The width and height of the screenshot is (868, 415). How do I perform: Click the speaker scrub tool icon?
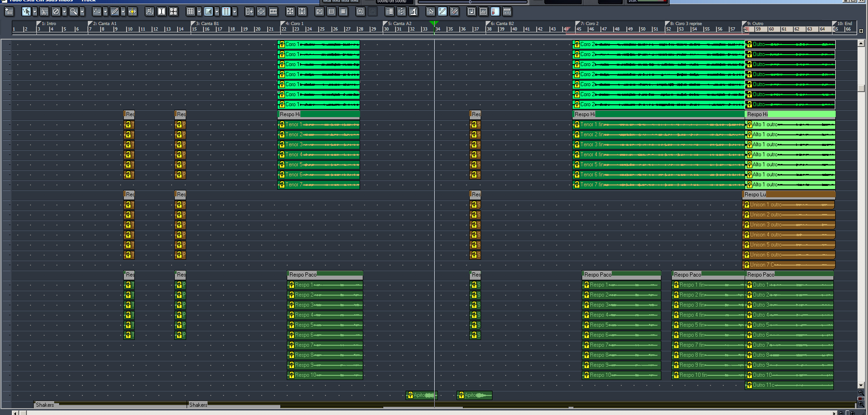click(x=149, y=11)
